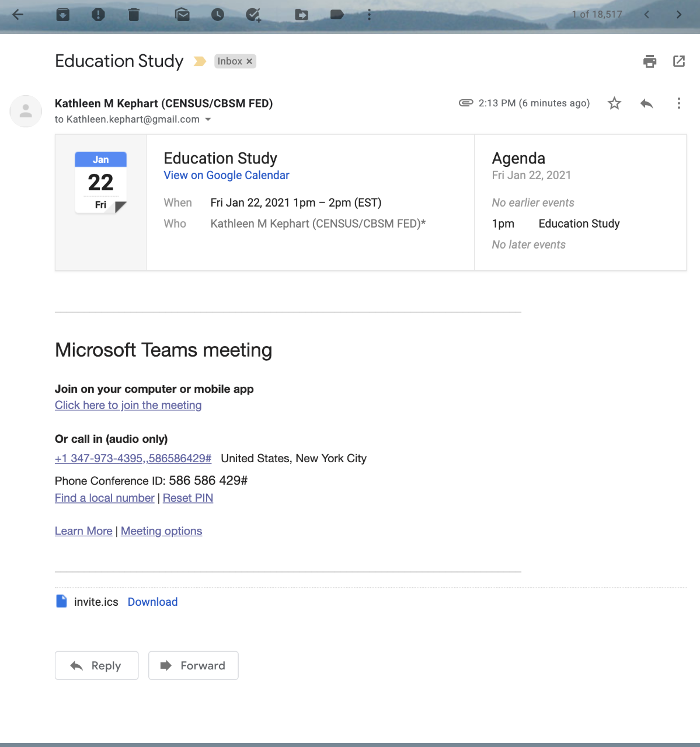Print this whole email
The width and height of the screenshot is (700, 747).
click(x=650, y=61)
